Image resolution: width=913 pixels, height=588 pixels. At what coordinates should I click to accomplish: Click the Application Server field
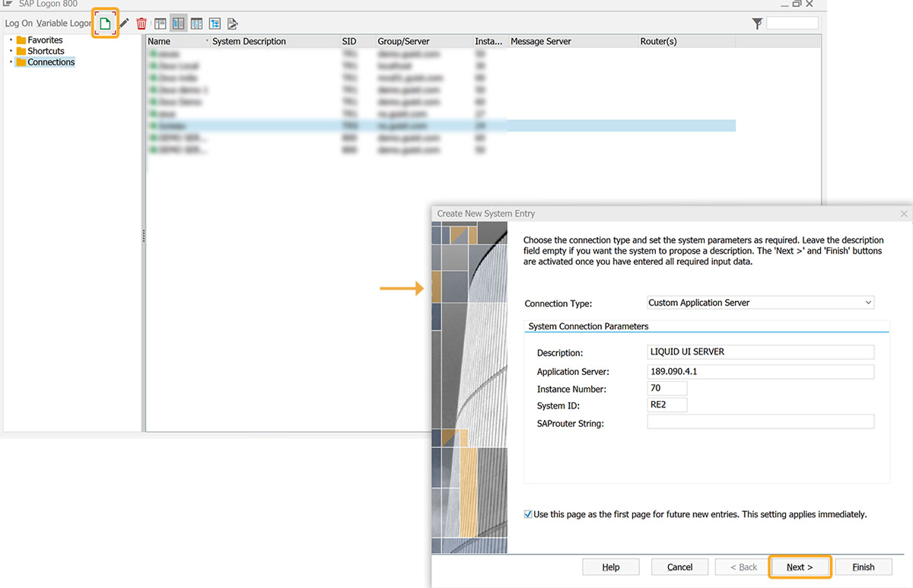(760, 372)
